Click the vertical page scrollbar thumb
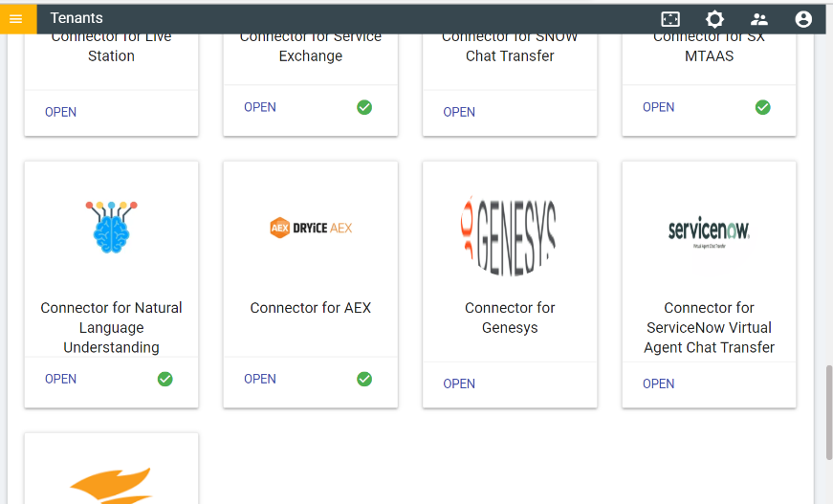The width and height of the screenshot is (833, 504). 827,411
